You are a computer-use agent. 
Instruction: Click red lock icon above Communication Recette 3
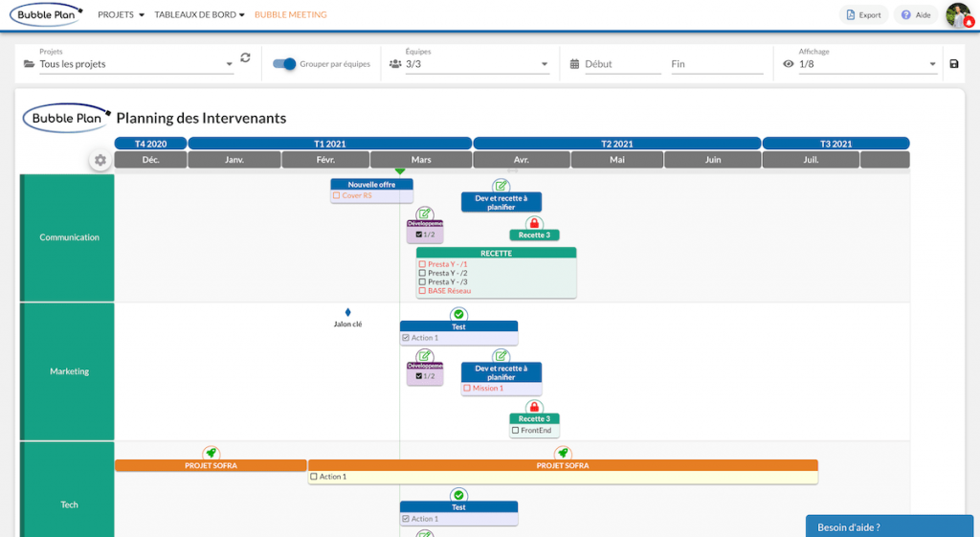pyautogui.click(x=534, y=223)
